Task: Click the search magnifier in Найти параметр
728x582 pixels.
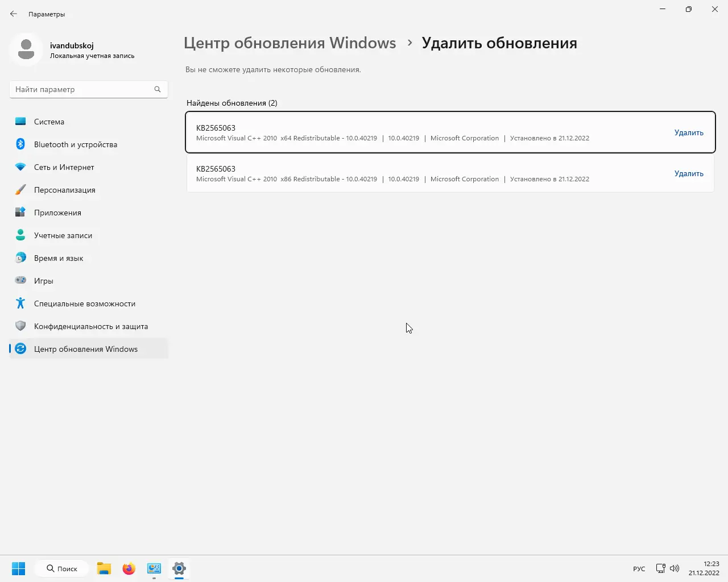Action: coord(158,89)
